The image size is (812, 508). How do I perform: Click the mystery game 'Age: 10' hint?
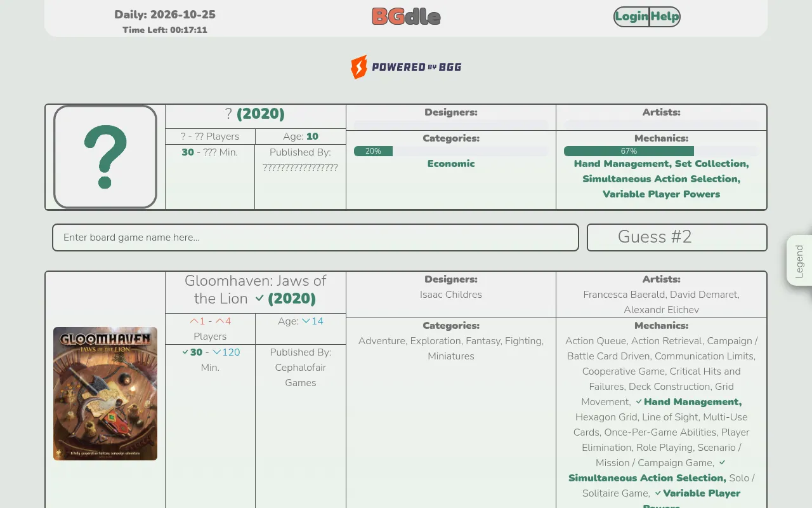click(301, 137)
